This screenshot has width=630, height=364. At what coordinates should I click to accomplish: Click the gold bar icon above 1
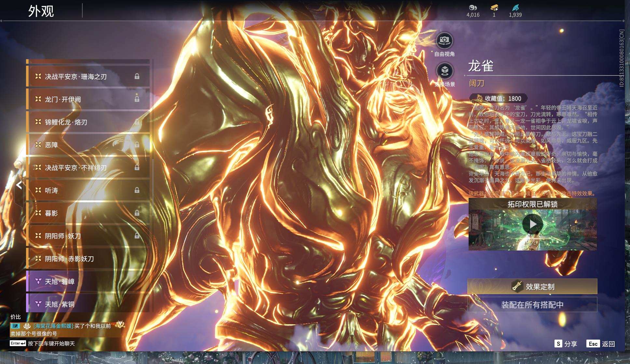tap(494, 7)
